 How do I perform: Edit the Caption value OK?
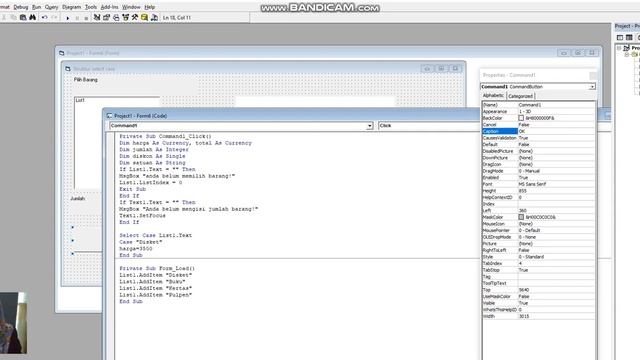click(x=556, y=131)
